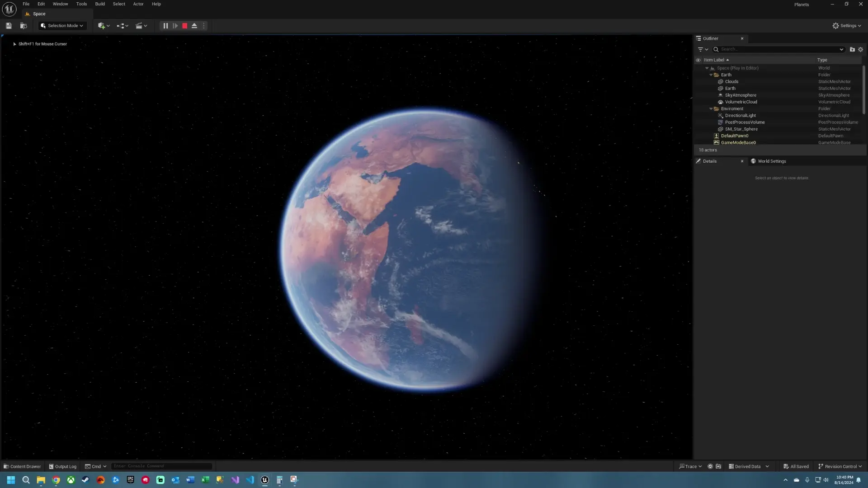Viewport: 868px width, 488px height.
Task: Open Outliner settings gear icon
Action: (860, 49)
